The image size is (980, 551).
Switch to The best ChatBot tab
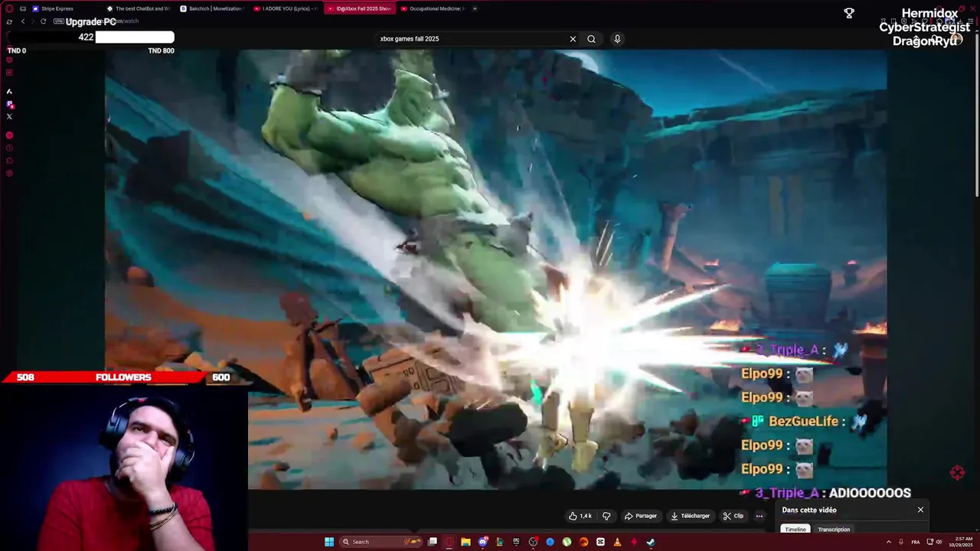point(139,8)
